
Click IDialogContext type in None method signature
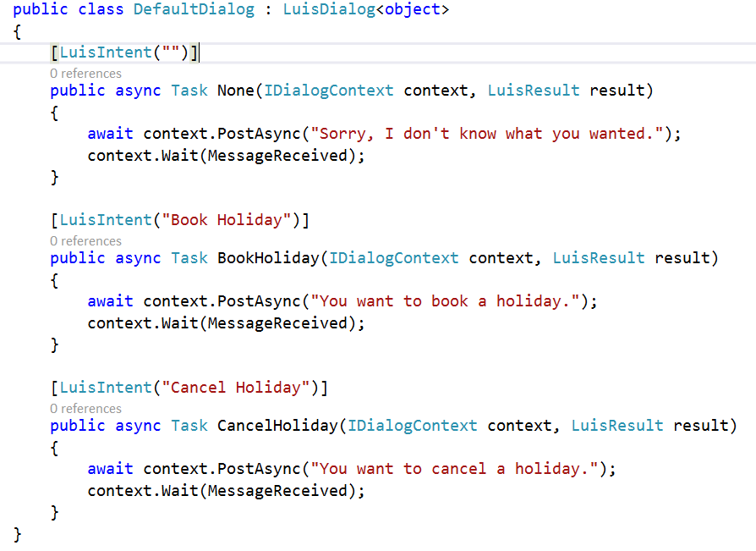point(329,91)
